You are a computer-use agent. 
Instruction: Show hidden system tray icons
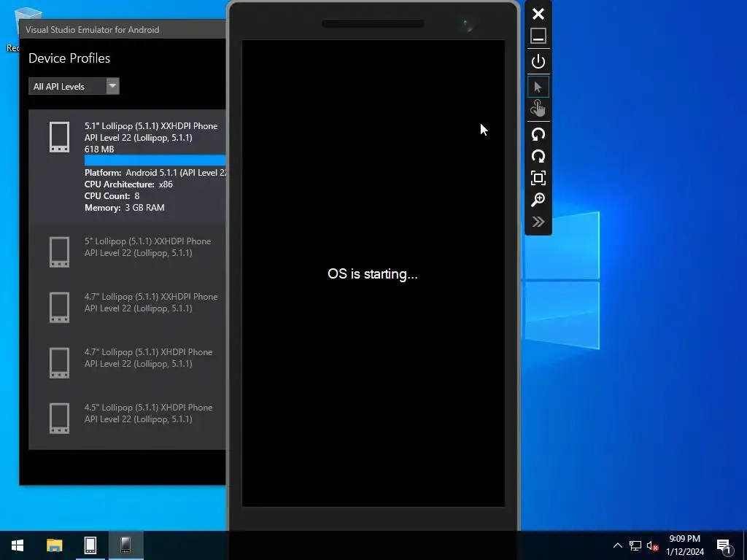617,545
